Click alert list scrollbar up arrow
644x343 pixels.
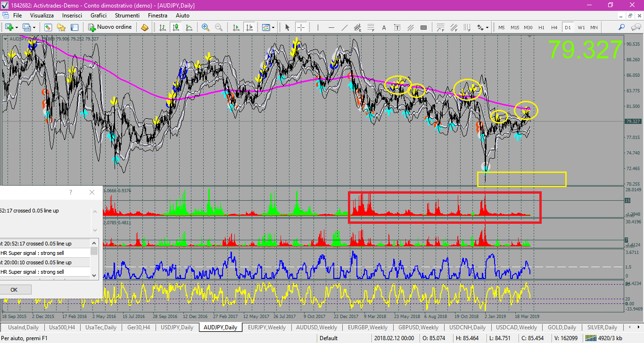click(x=94, y=243)
